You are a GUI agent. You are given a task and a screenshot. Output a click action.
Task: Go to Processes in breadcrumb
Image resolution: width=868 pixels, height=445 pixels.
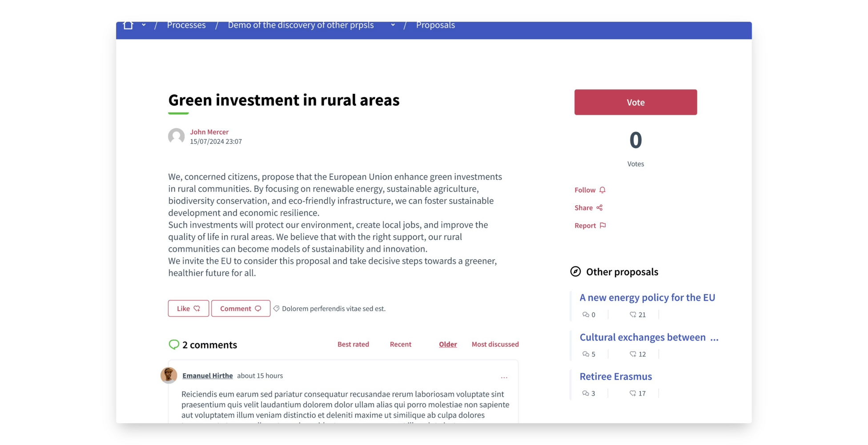click(186, 25)
